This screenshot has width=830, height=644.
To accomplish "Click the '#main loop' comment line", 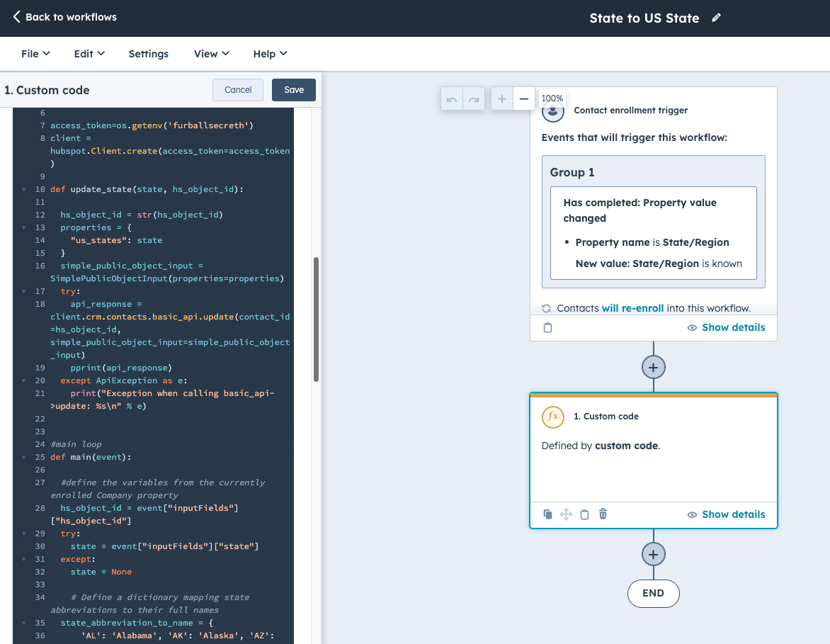I will point(76,444).
